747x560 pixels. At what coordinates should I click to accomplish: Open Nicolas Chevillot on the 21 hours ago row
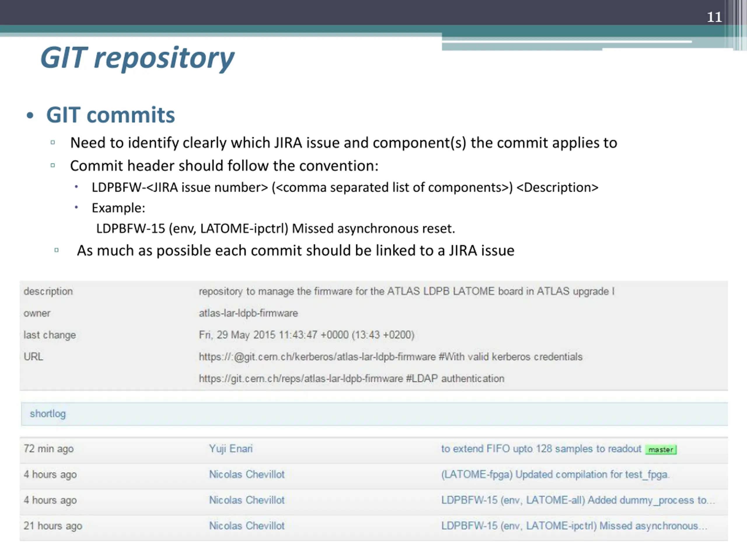(x=247, y=526)
